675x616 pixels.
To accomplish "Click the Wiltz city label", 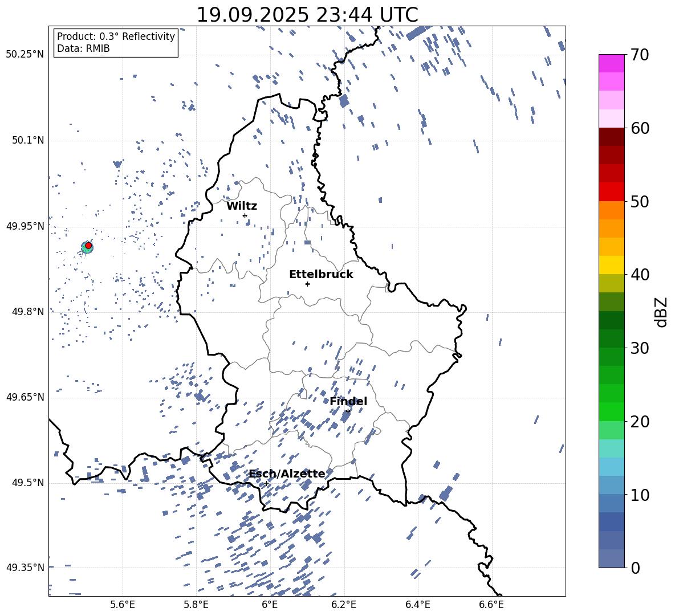I will (x=242, y=206).
